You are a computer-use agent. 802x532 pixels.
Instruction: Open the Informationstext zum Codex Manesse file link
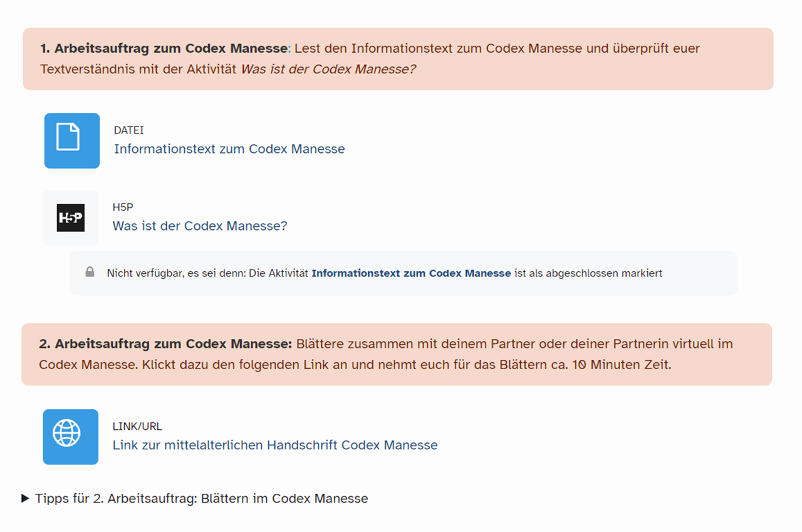point(229,149)
